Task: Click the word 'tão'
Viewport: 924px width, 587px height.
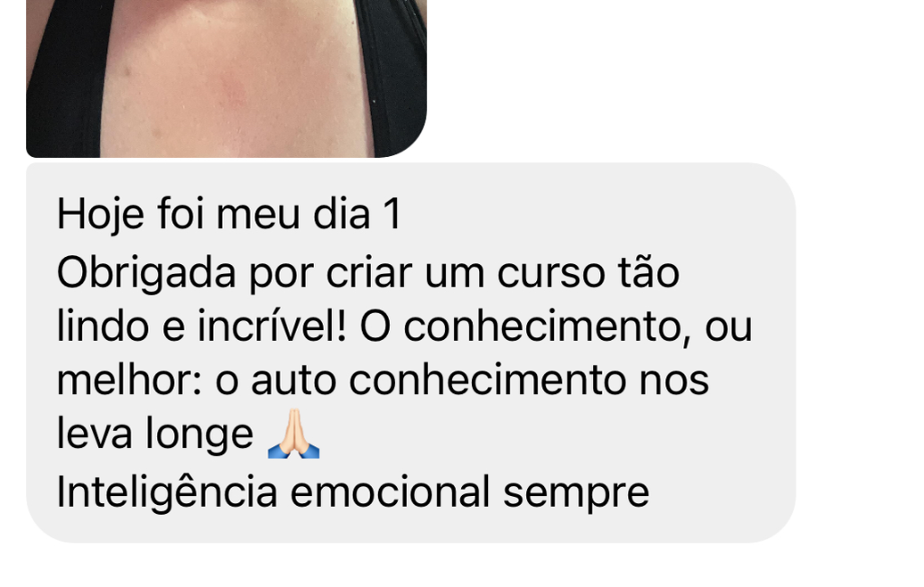Action: coord(648,272)
